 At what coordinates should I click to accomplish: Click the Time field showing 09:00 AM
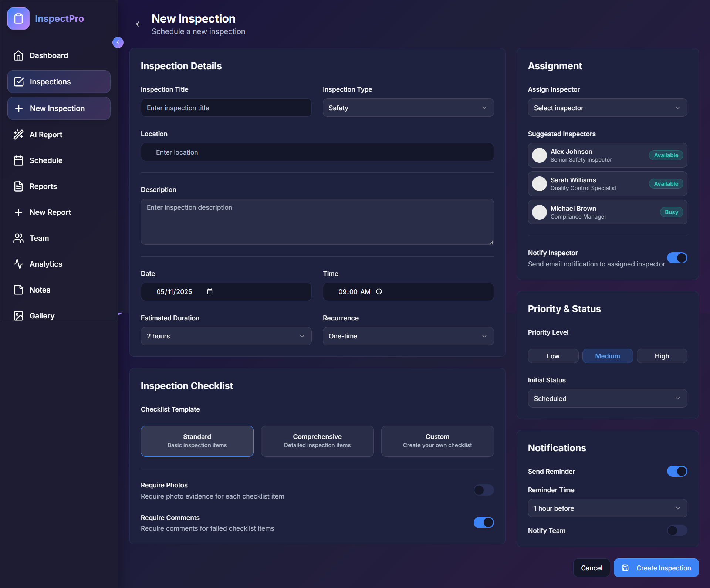[408, 292]
